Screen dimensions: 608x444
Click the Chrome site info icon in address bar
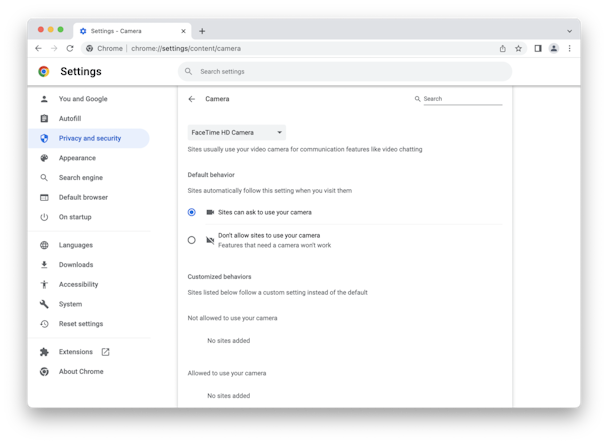point(90,48)
